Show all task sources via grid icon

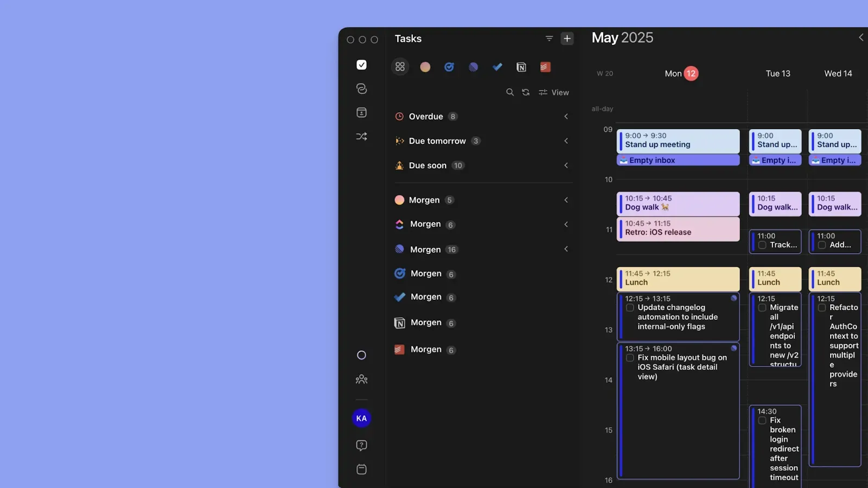(400, 66)
